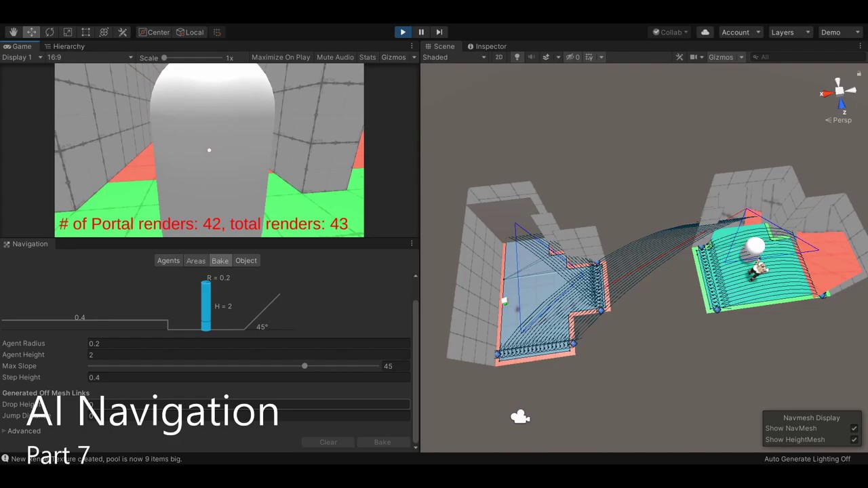Screen dimensions: 868x488
Task: Switch to the Inspector tab
Action: 486,46
